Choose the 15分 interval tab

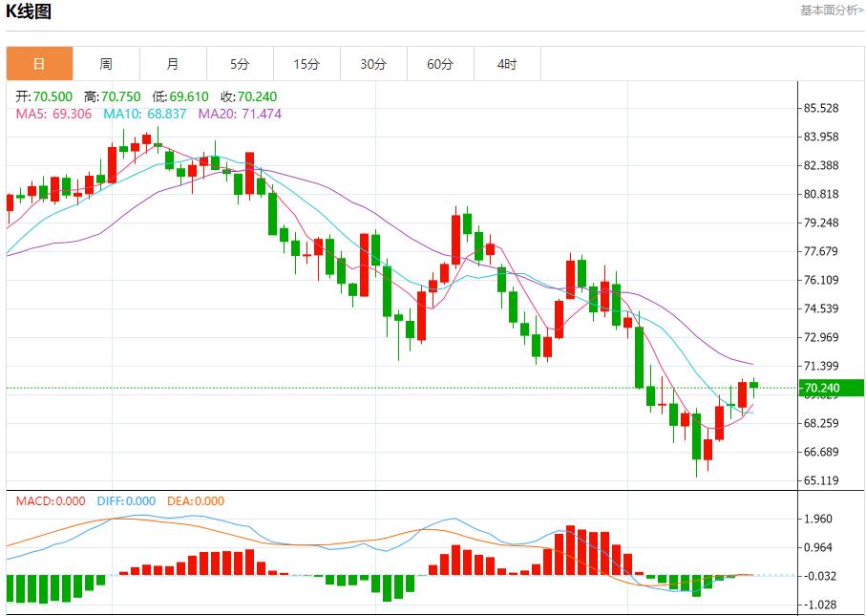click(x=306, y=64)
